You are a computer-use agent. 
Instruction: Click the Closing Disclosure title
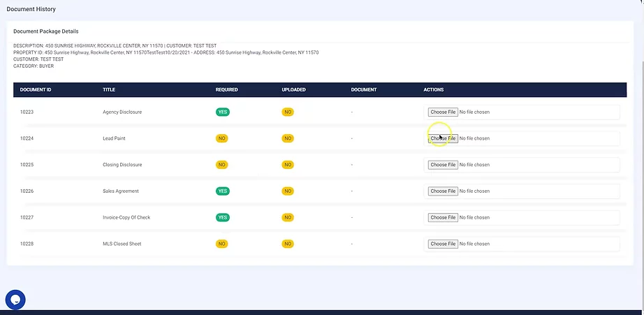pos(122,165)
